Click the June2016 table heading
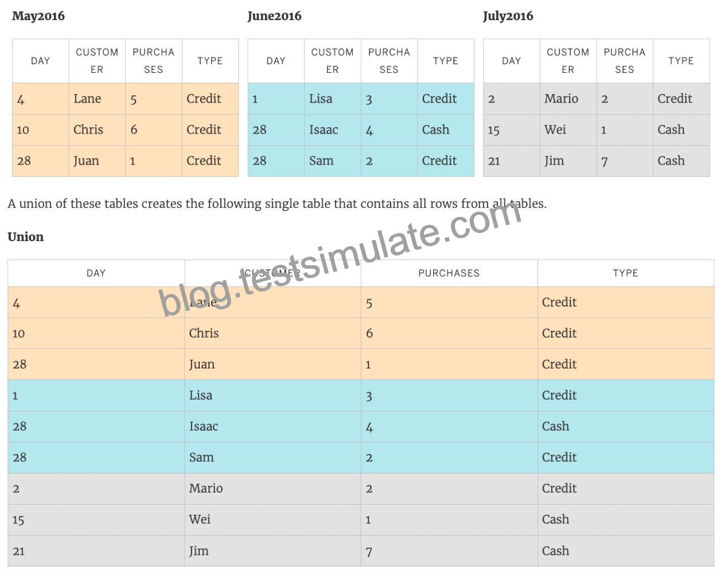Viewport: 728px width, 578px height. pyautogui.click(x=274, y=16)
